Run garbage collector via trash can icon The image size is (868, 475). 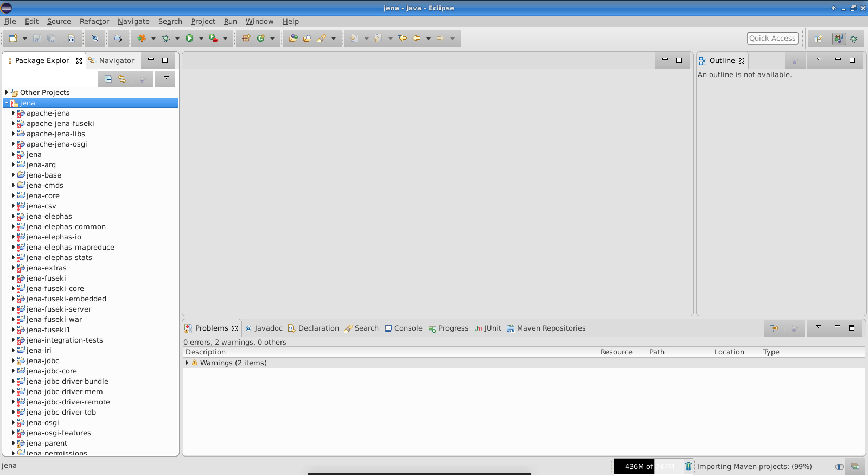coord(688,466)
